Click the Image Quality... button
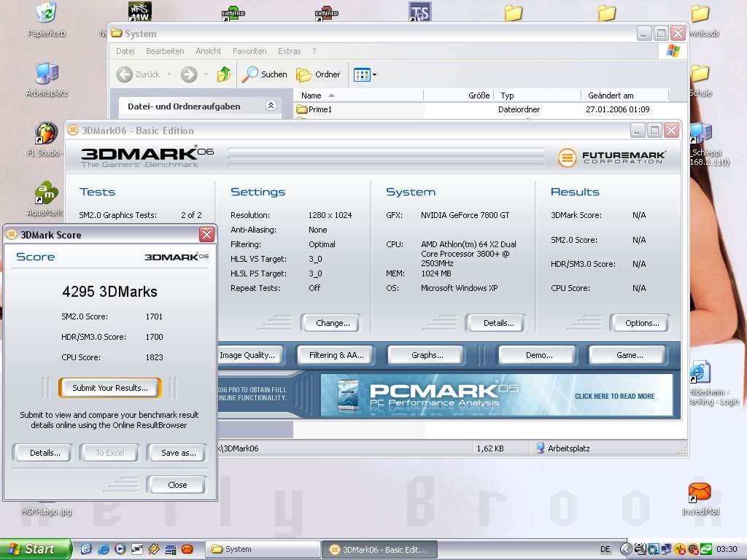The height and width of the screenshot is (560, 747). pos(250,355)
